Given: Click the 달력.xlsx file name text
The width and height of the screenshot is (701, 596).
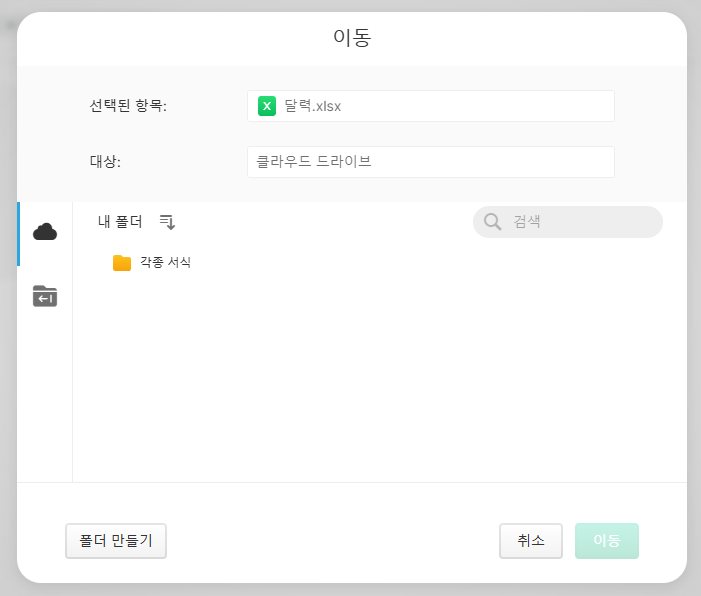Looking at the screenshot, I should pyautogui.click(x=312, y=106).
